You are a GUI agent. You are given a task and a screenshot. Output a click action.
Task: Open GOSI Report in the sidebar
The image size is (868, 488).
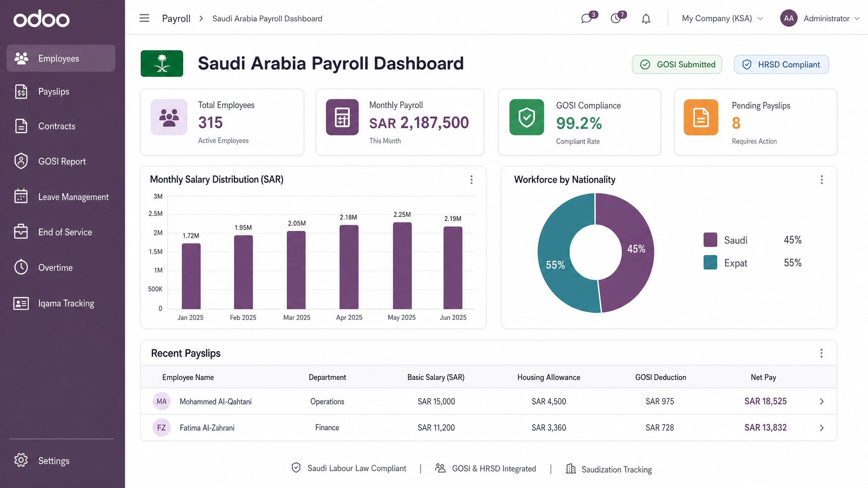(x=61, y=162)
